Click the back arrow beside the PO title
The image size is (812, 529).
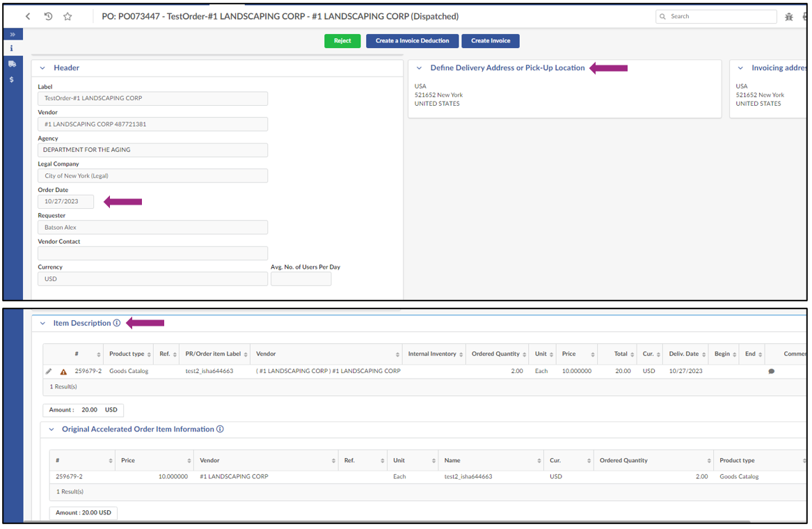28,16
